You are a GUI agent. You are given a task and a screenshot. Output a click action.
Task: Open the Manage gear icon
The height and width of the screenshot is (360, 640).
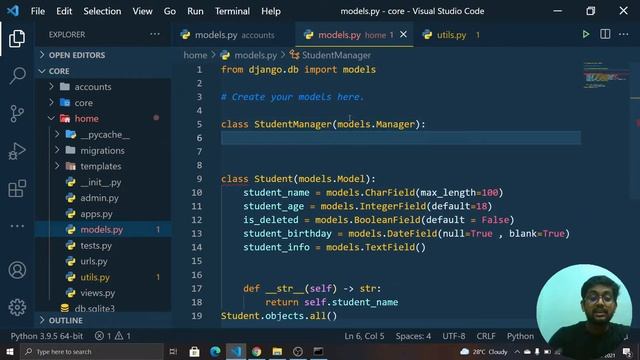(17, 307)
